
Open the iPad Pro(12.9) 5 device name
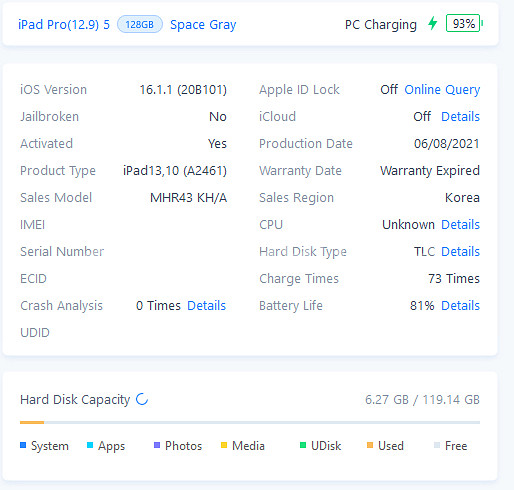[64, 25]
